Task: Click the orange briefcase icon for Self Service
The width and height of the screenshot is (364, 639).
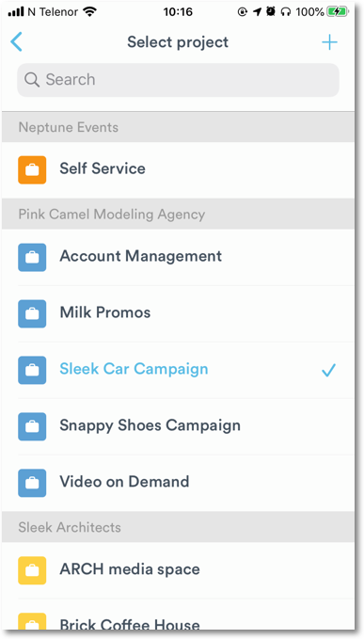Action: point(32,169)
